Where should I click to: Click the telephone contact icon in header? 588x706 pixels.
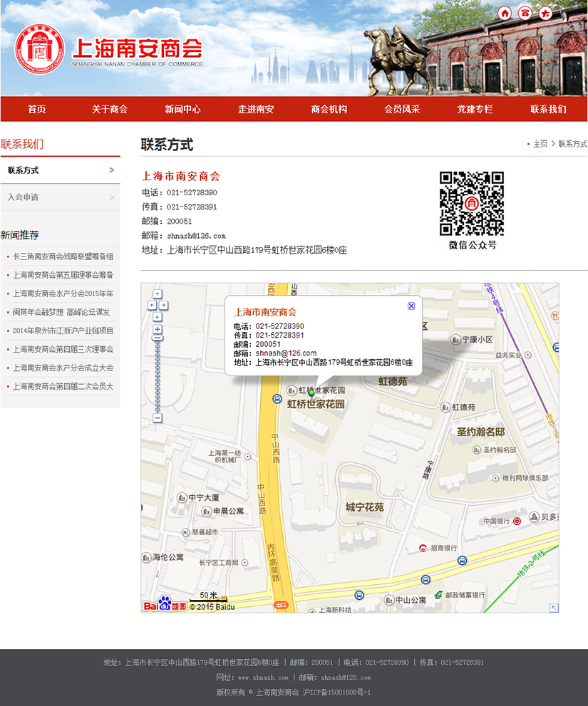525,13
